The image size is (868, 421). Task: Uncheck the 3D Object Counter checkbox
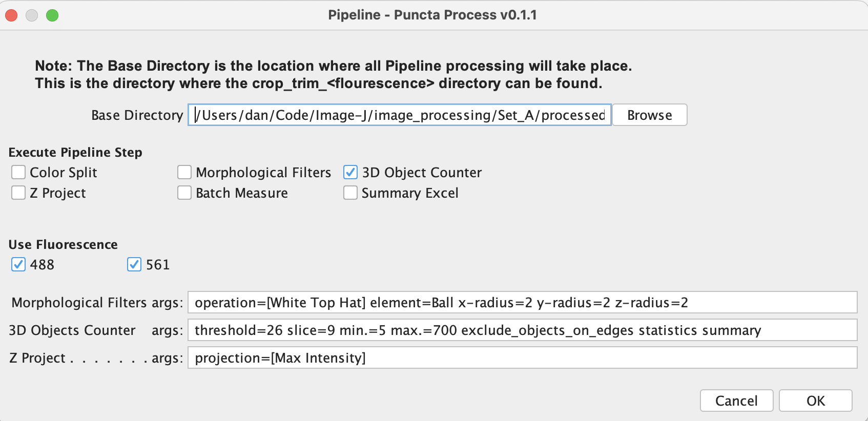point(350,172)
